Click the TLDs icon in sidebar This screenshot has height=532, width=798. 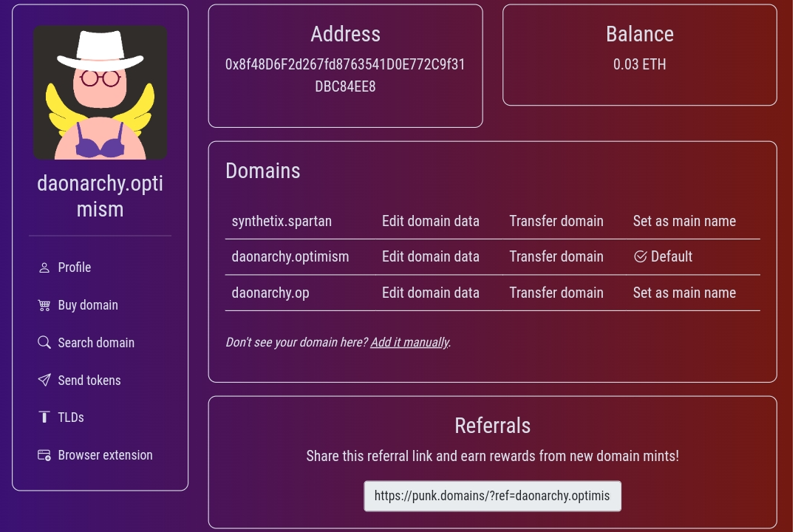point(44,417)
